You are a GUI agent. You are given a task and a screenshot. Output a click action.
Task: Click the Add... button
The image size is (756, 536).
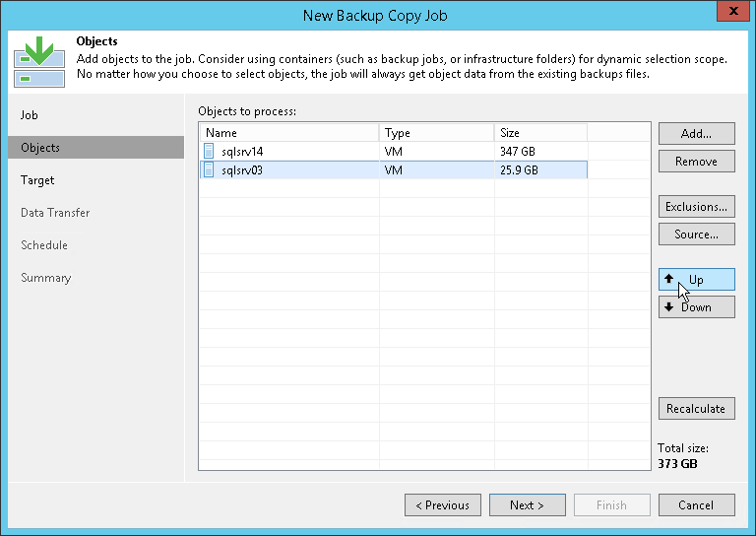click(697, 133)
